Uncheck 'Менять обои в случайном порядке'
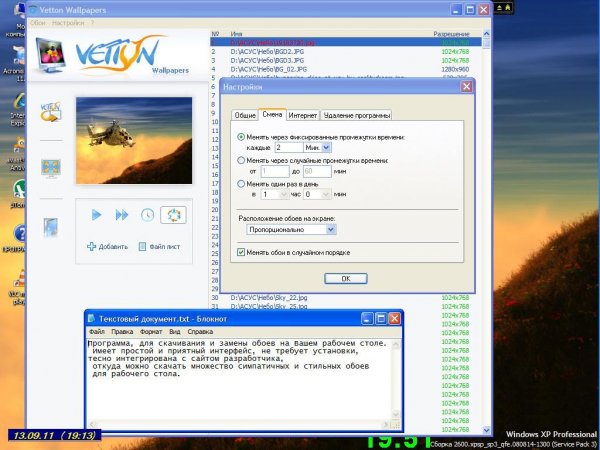This screenshot has height=450, width=600. (x=241, y=252)
